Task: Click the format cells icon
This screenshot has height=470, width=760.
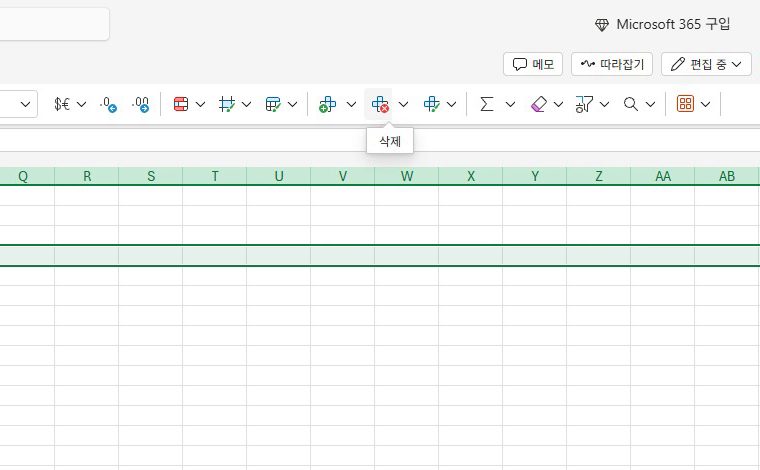Action: tap(431, 104)
